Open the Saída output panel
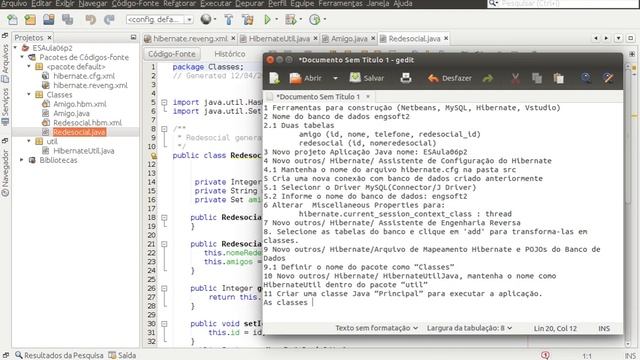Image resolution: width=640 pixels, height=360 pixels. pos(122,355)
